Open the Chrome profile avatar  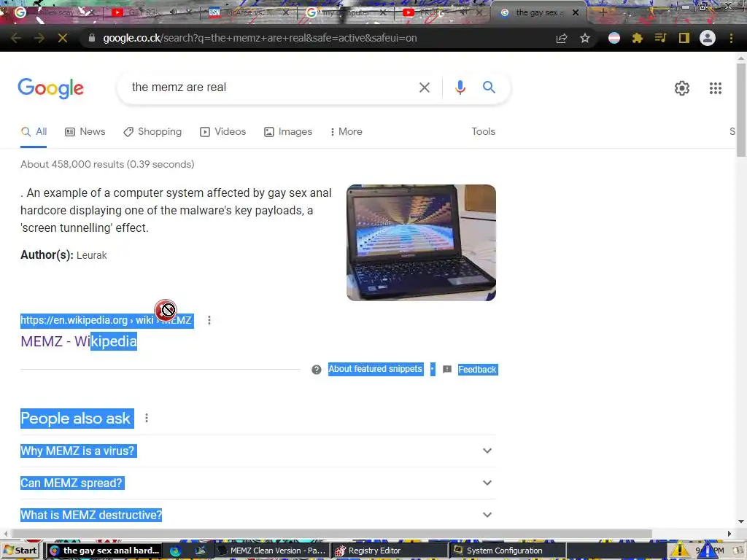click(x=708, y=38)
